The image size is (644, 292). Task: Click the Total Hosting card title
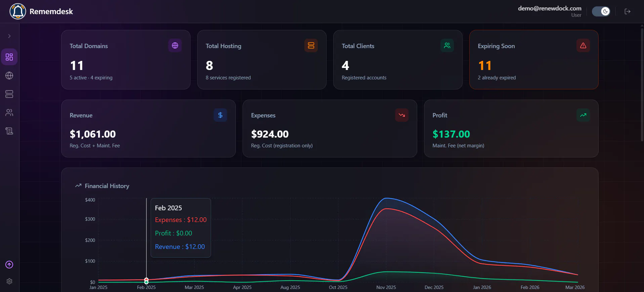pos(223,46)
